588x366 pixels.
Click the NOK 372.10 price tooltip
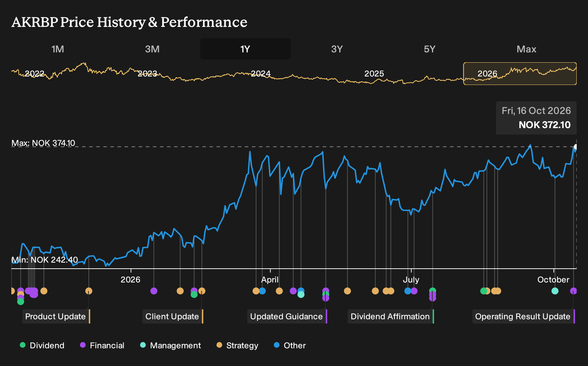[x=536, y=118]
